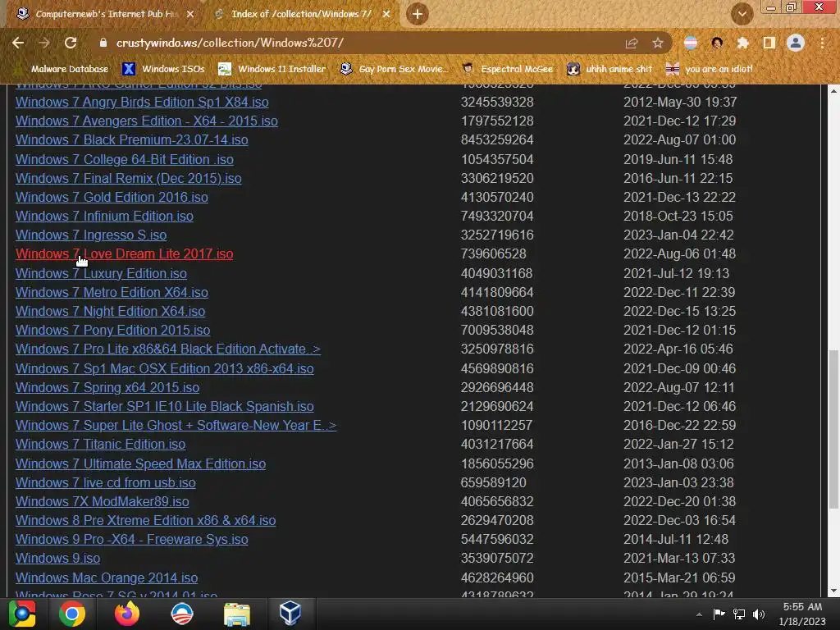Open Windows 7 Infinium Edition.iso
The image size is (840, 630).
point(104,216)
